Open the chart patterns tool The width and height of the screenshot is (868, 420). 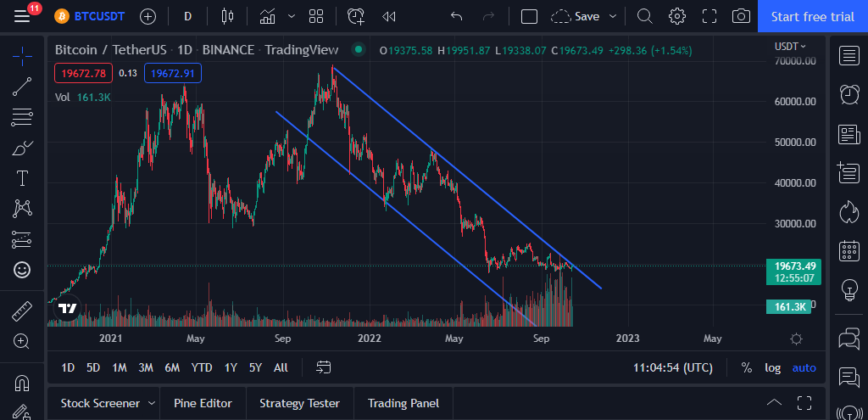tap(22, 209)
